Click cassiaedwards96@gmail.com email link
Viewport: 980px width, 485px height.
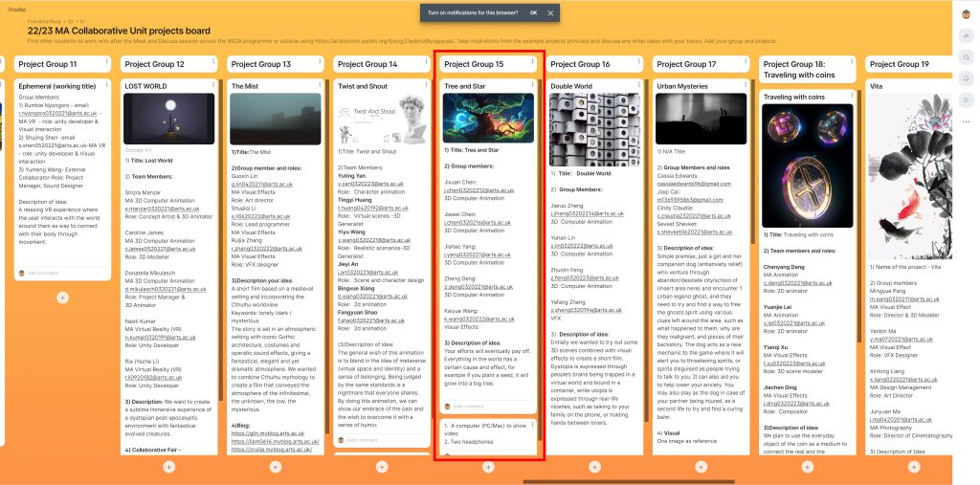[694, 184]
